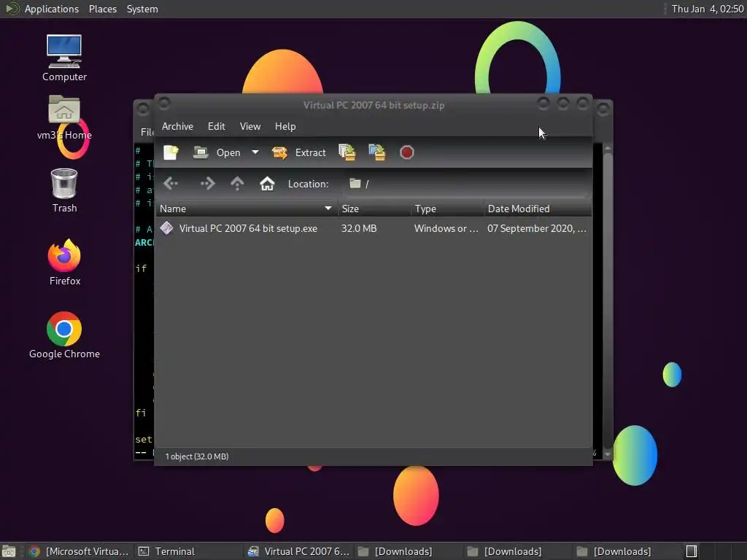Screen dimensions: 747x560
Task: Expand the Open recent archives dropdown arrow
Action: click(255, 152)
